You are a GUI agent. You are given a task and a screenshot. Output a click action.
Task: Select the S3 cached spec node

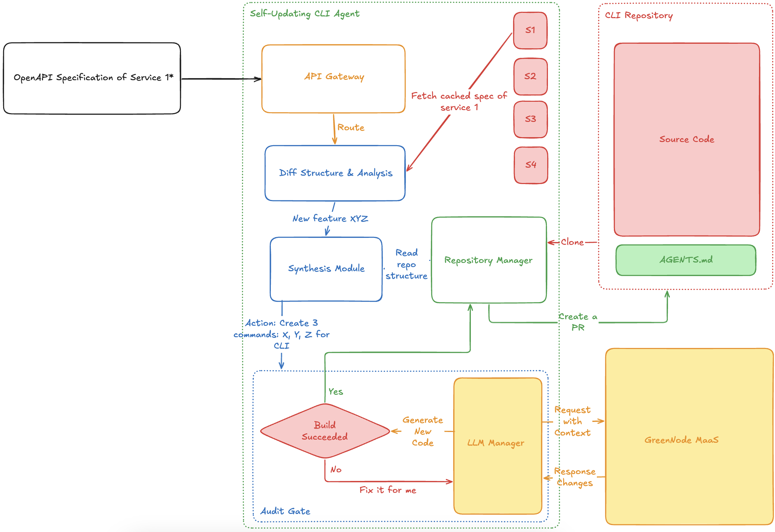[x=531, y=119]
